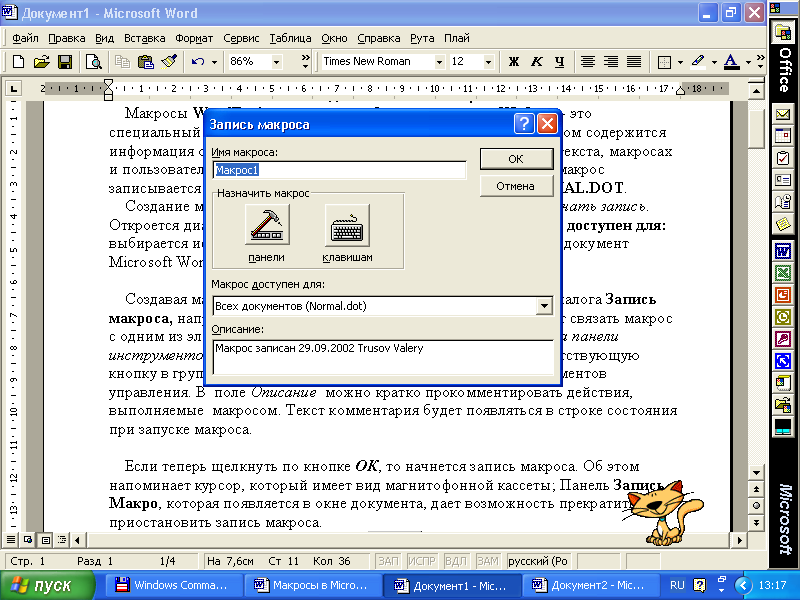Click the Undo arrow icon

point(198,62)
